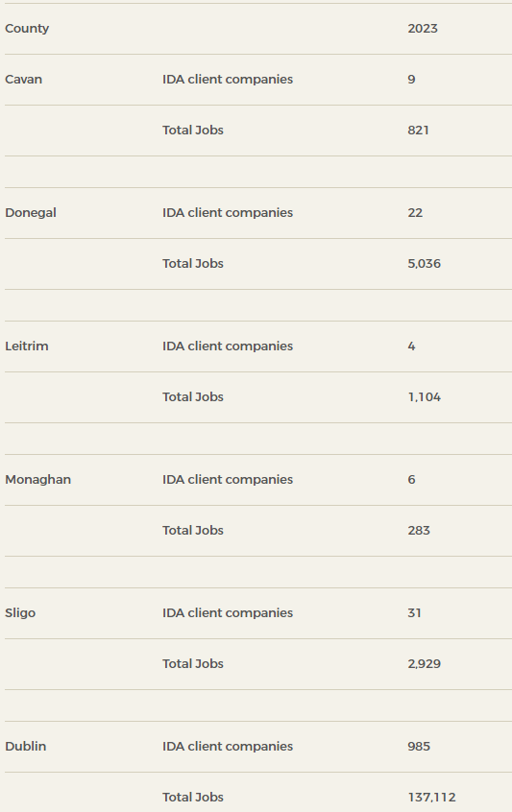Click Cavan total jobs value 821
Image resolution: width=512 pixels, height=812 pixels.
(x=418, y=130)
